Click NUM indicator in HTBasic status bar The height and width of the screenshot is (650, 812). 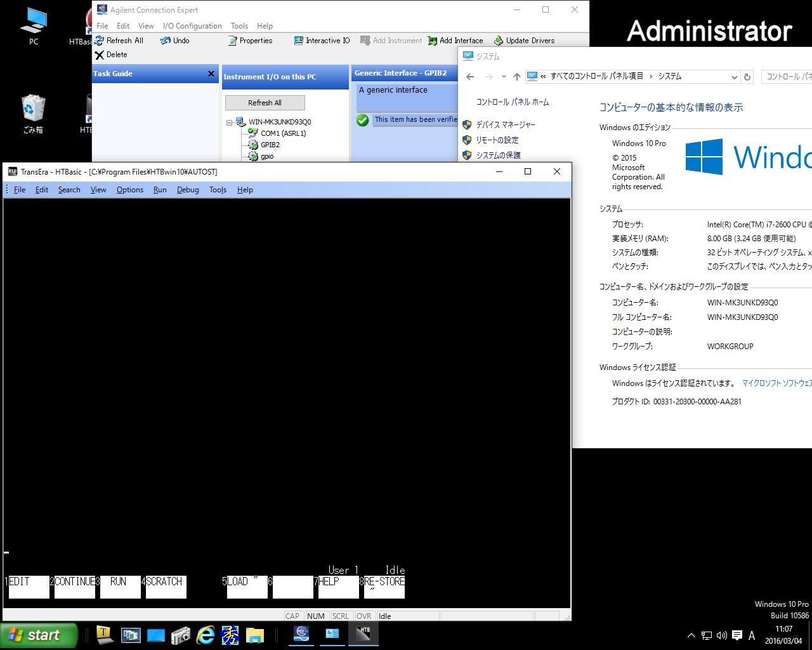(x=315, y=616)
